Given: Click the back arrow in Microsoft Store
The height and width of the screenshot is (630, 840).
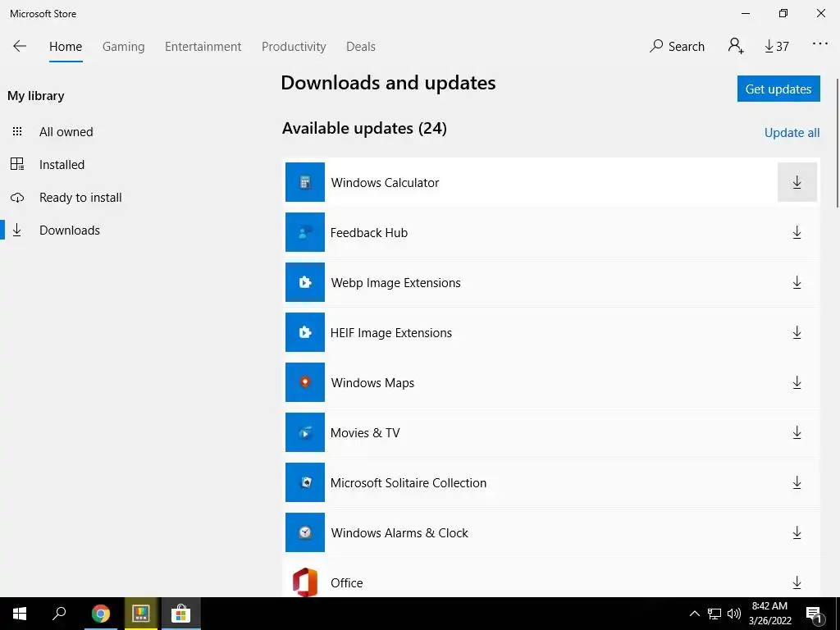Looking at the screenshot, I should click(x=20, y=46).
